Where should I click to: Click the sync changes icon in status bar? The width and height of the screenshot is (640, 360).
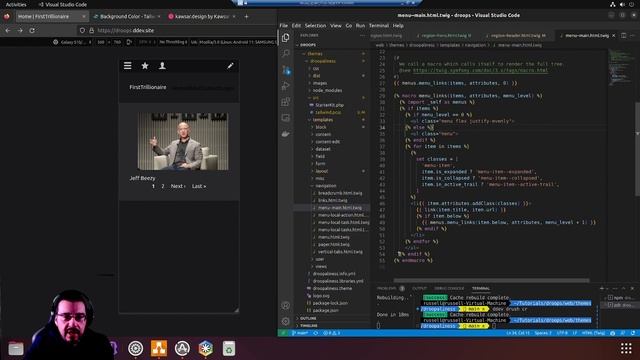(316, 333)
